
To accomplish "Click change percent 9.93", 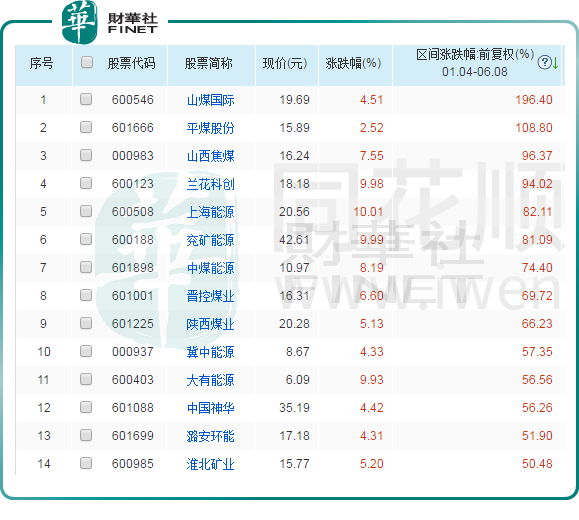I will coord(372,380).
